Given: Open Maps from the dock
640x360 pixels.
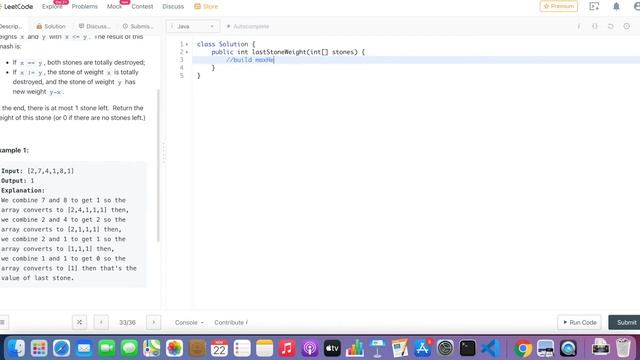Looking at the screenshot, I should click(151, 349).
